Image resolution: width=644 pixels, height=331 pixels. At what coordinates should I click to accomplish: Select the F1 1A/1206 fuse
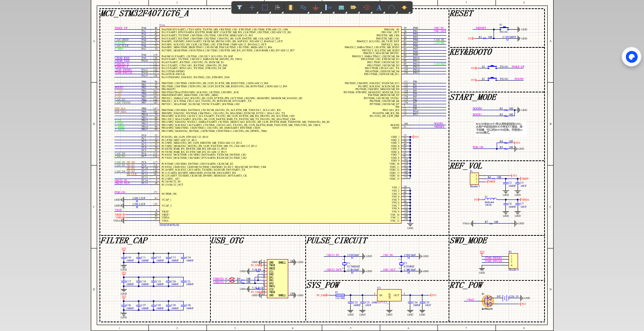pyautogui.click(x=340, y=295)
